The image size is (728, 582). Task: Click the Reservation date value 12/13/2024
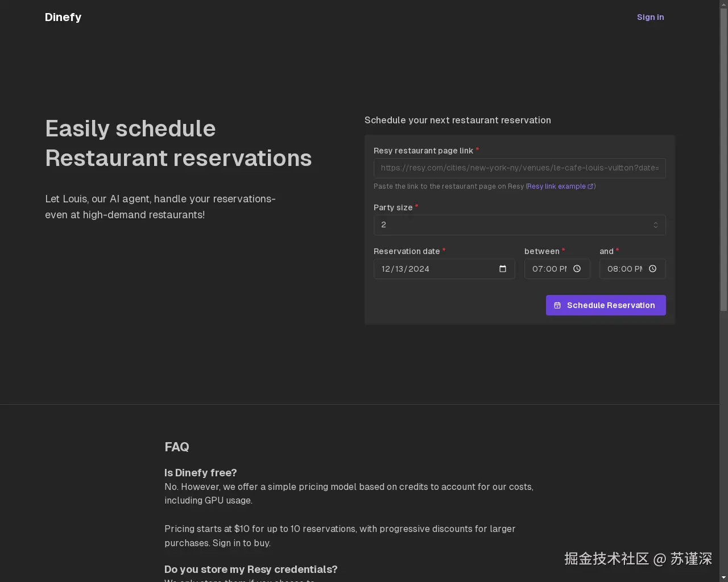click(405, 269)
